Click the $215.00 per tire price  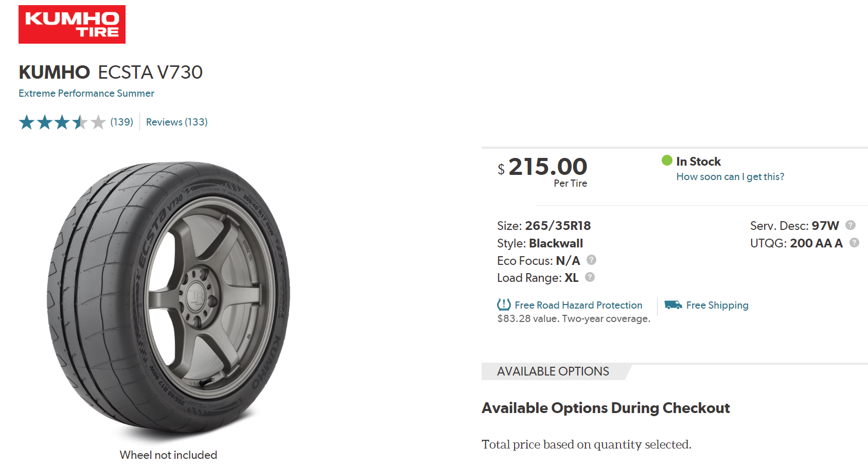pyautogui.click(x=547, y=167)
